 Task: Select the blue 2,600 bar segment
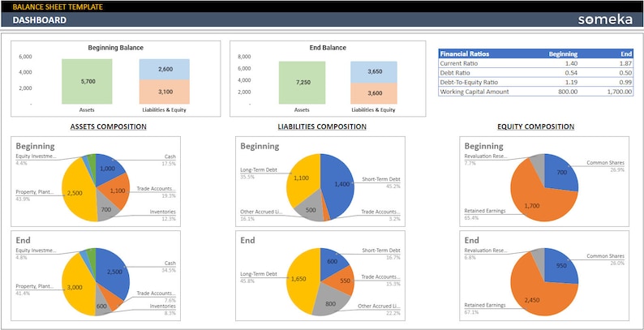(165, 70)
